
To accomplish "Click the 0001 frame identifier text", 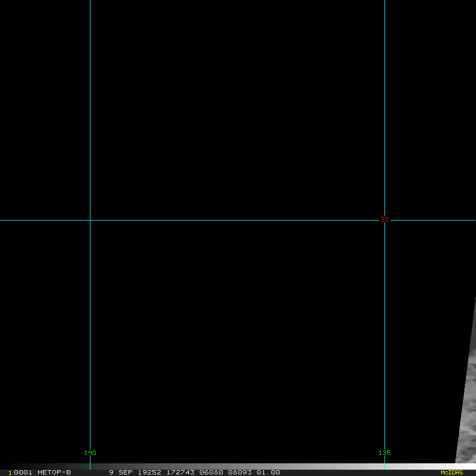I will tap(23, 472).
